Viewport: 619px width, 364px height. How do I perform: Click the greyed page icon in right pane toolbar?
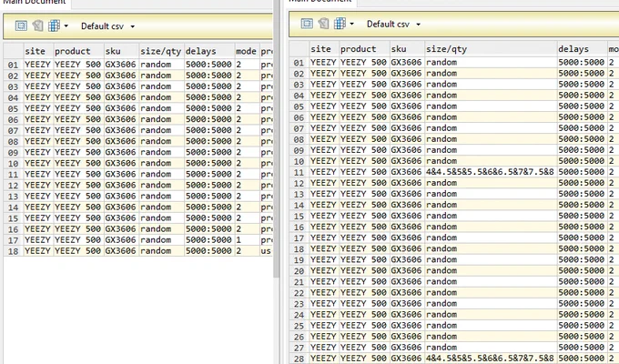pyautogui.click(x=323, y=24)
